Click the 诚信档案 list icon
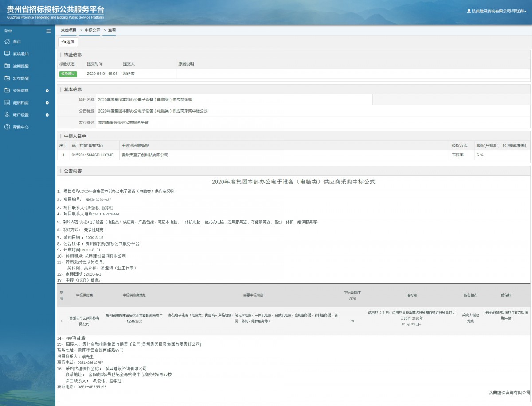 pos(7,102)
